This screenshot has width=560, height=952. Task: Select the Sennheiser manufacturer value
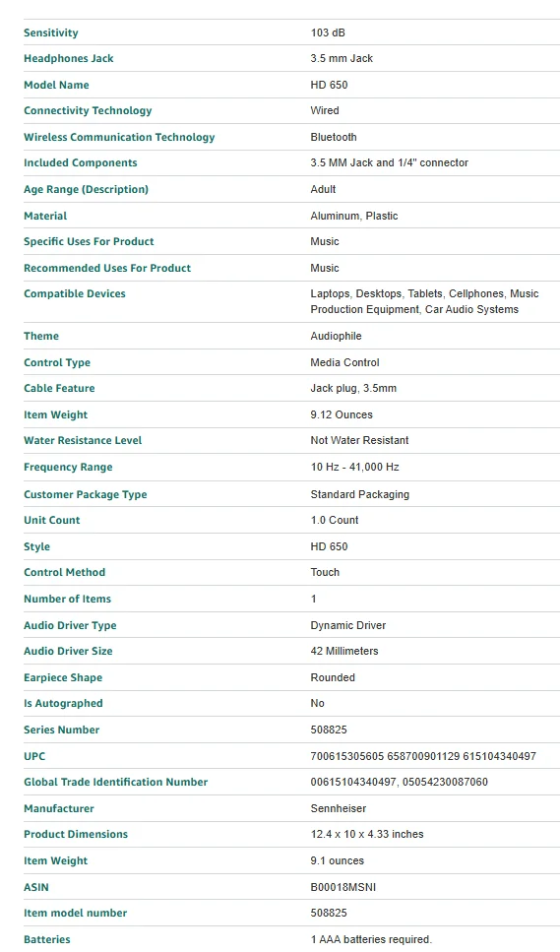339,808
